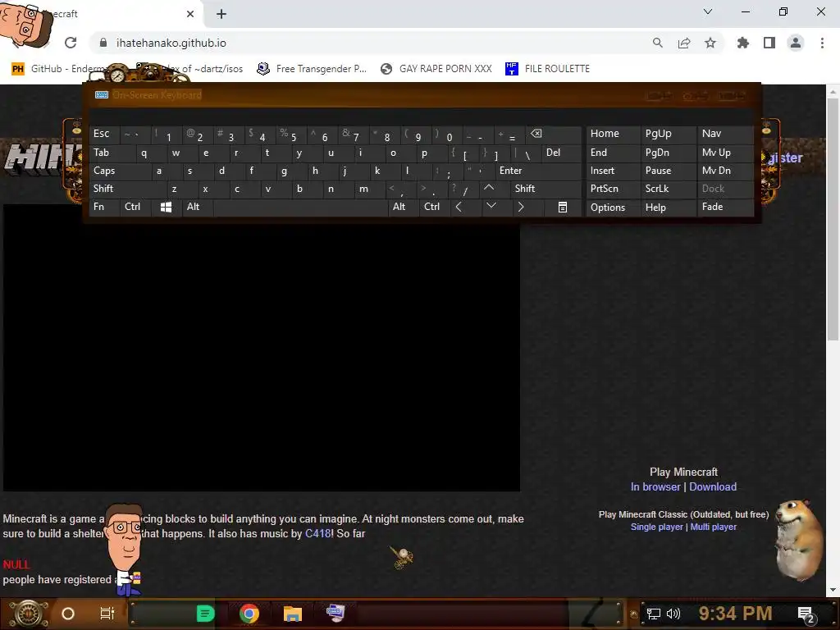
Task: Move the keyboard with Mv Dn
Action: tap(725, 171)
